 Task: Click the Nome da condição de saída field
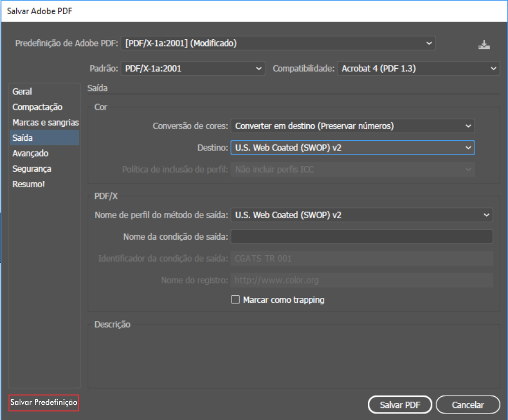(x=361, y=237)
